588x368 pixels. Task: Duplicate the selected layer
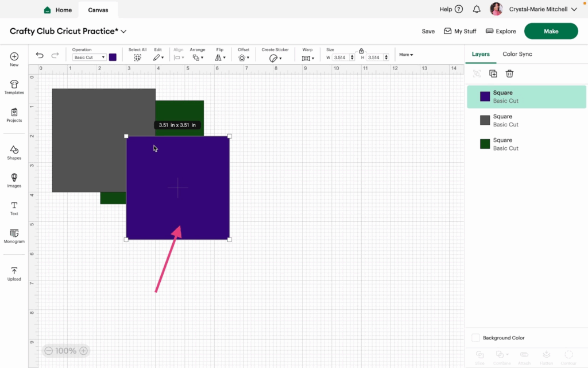[x=493, y=74]
